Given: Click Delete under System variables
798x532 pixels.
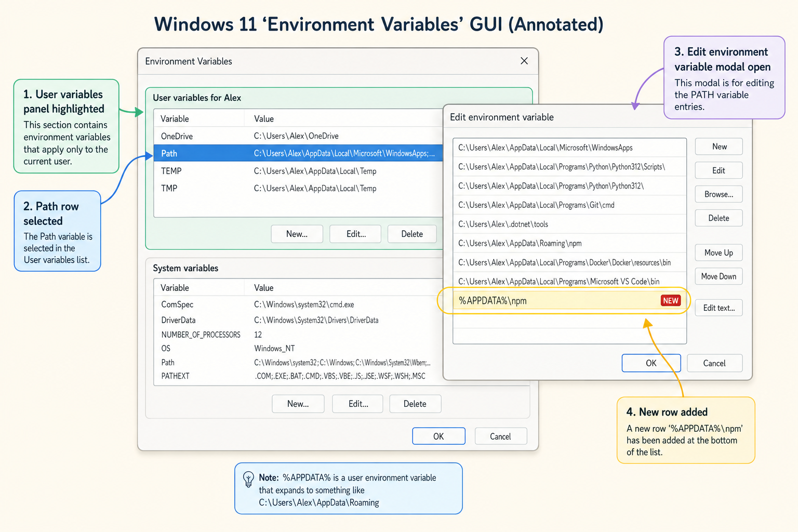Looking at the screenshot, I should click(x=415, y=404).
